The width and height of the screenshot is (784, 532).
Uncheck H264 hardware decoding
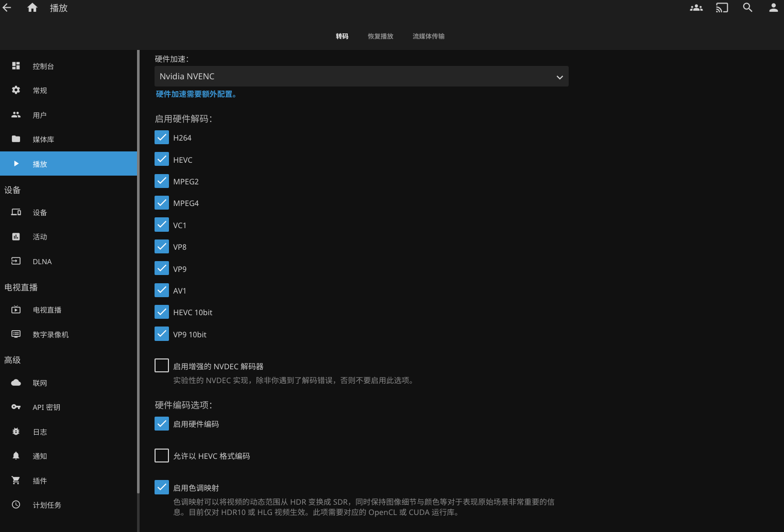[162, 138]
